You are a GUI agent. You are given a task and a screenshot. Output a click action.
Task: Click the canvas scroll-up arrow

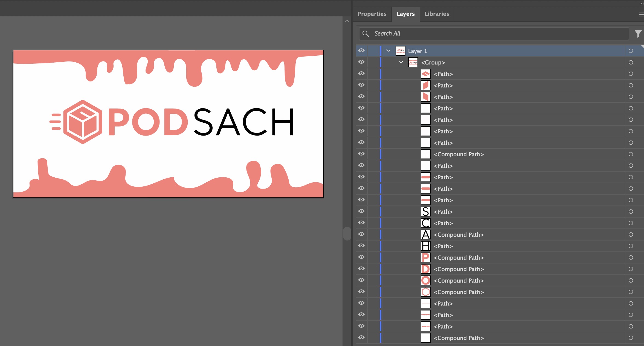tap(347, 21)
